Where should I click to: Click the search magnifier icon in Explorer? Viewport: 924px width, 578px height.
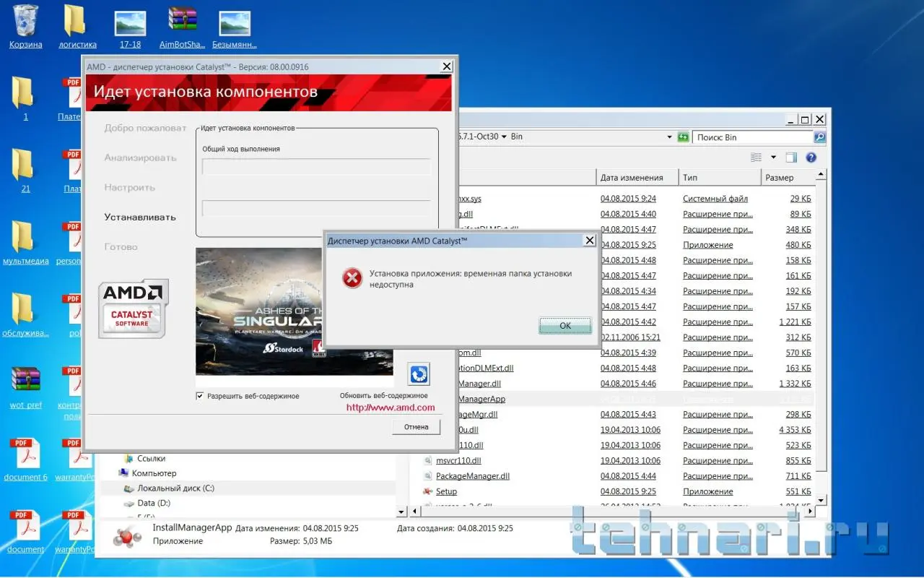pyautogui.click(x=819, y=137)
